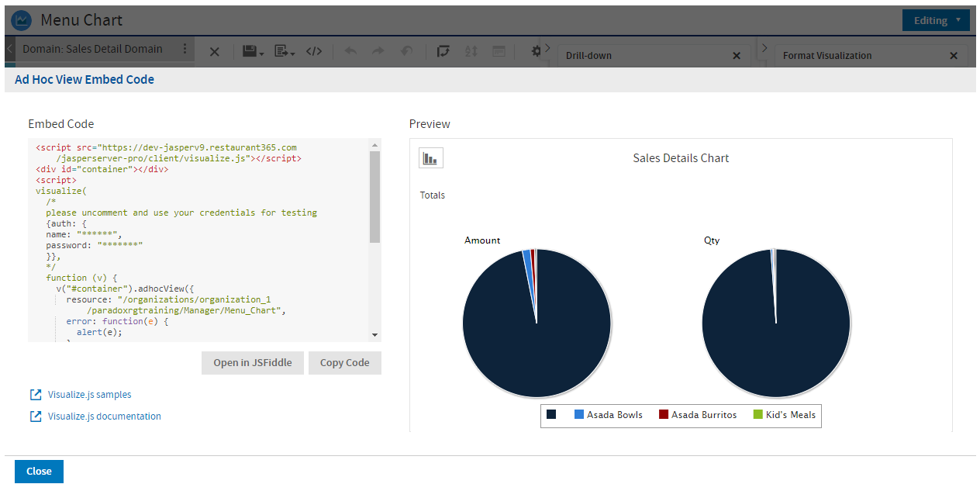
Task: Close the Format Visualization panel
Action: 954,56
